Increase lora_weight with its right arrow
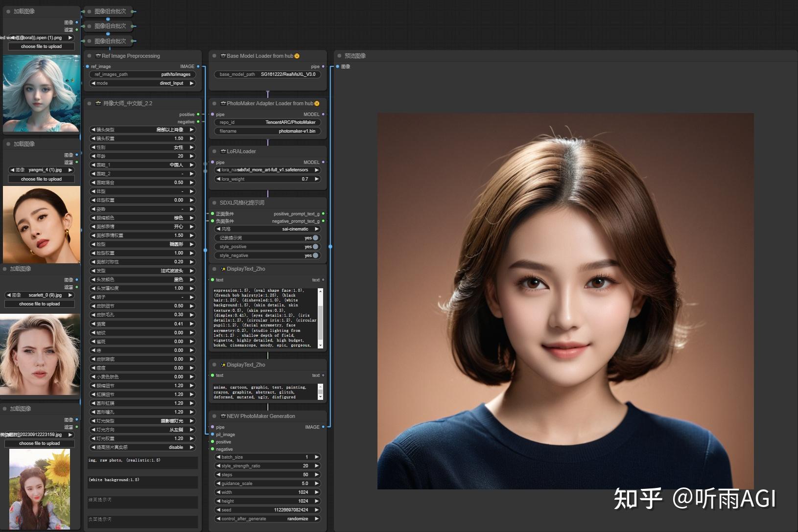The image size is (798, 532). coord(317,179)
